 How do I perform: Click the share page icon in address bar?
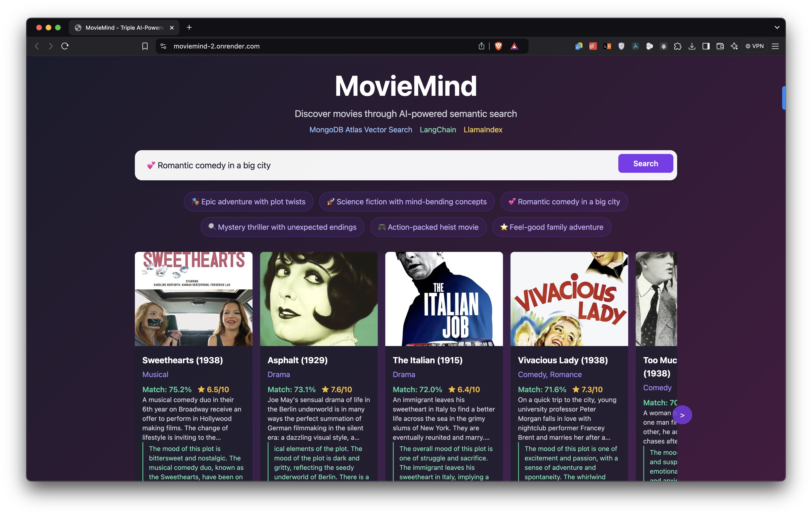click(x=481, y=46)
